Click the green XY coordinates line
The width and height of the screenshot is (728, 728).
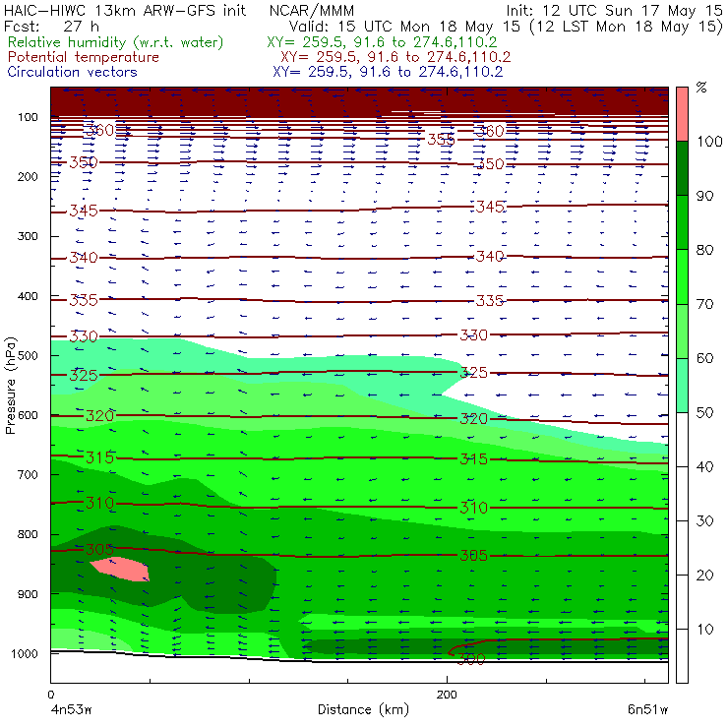[382, 42]
